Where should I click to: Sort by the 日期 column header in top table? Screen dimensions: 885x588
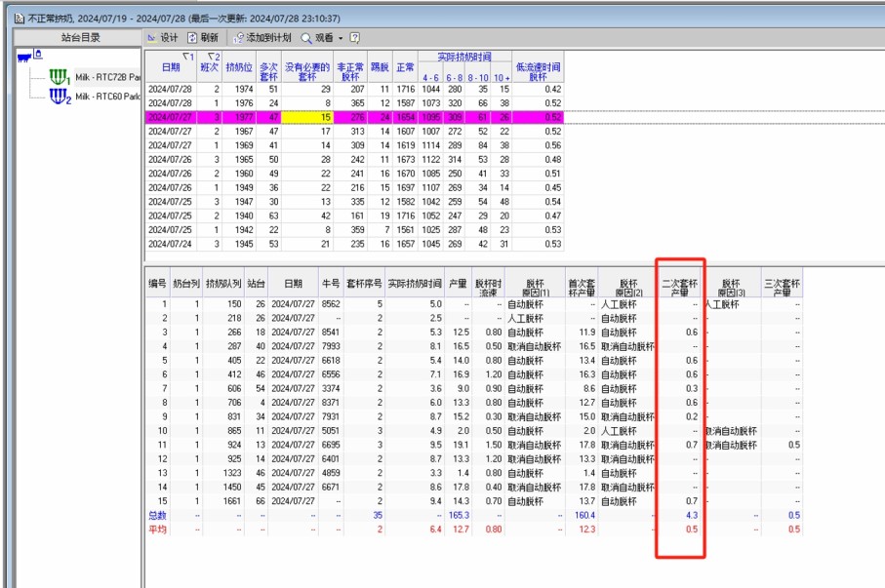tap(170, 66)
